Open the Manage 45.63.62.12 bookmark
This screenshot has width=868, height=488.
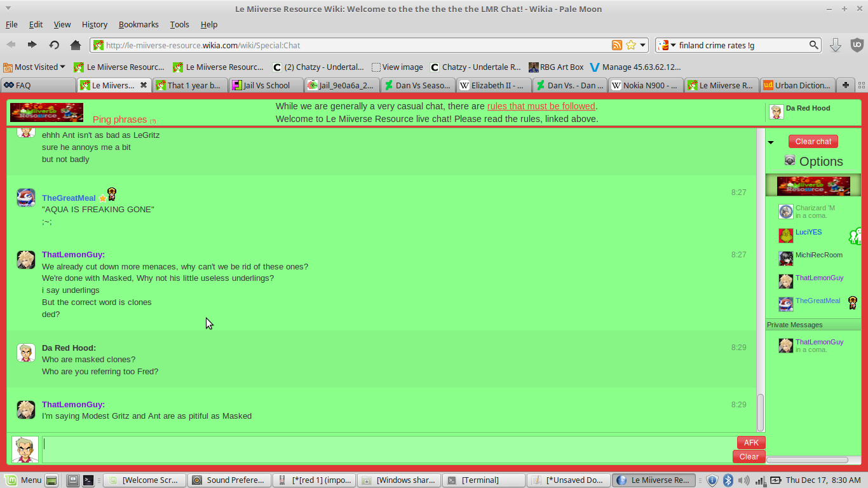(x=635, y=67)
